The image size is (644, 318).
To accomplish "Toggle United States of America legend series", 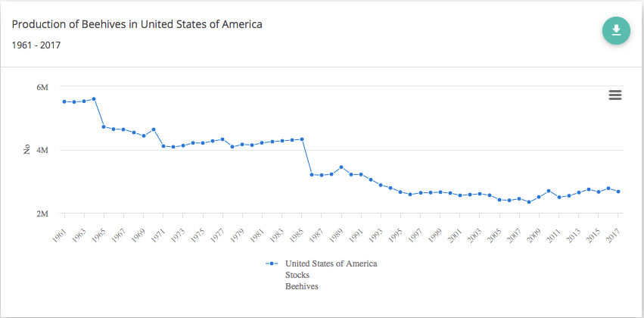I will [x=331, y=263].
